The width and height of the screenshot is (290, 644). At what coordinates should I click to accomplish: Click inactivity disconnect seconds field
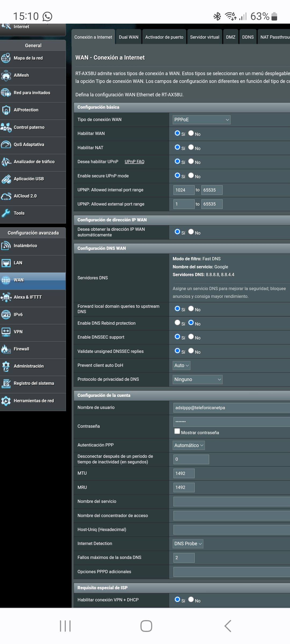(191, 459)
